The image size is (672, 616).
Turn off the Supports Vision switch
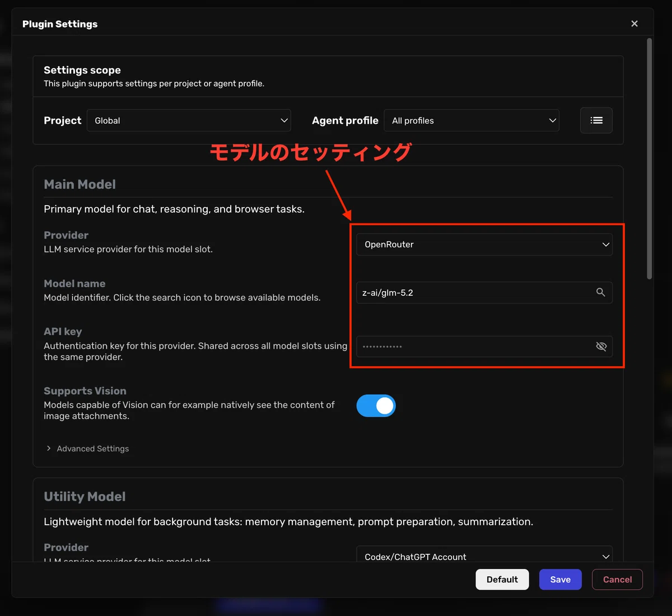[x=376, y=406]
